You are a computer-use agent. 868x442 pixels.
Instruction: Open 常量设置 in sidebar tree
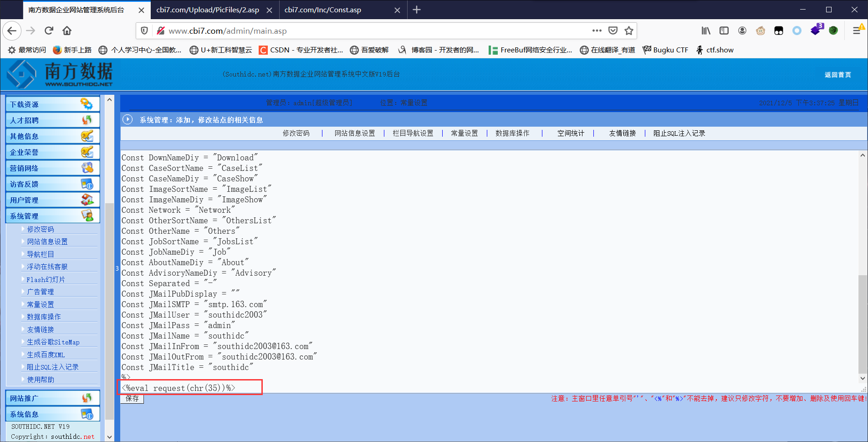[41, 304]
